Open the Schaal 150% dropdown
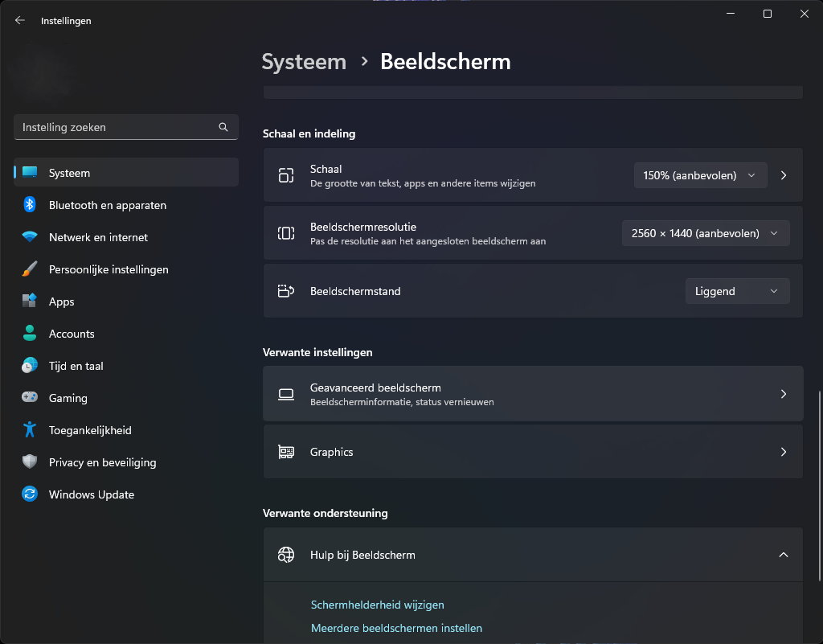Viewport: 823px width, 644px height. tap(700, 175)
